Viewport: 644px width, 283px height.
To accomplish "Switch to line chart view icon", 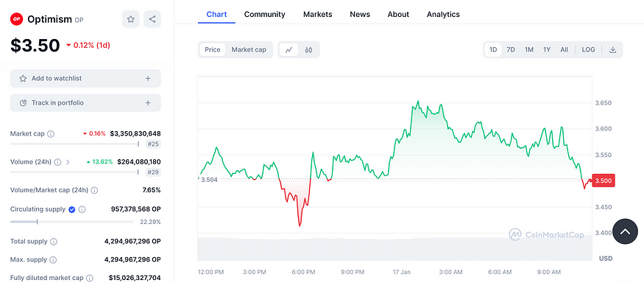I will 289,50.
